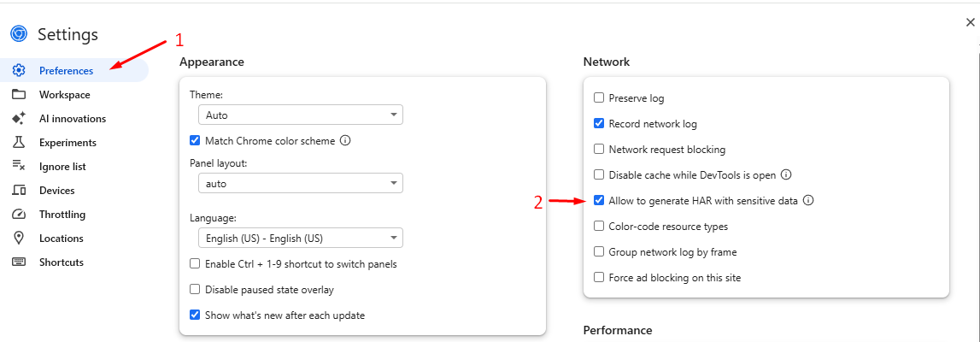Open the Language dropdown
The width and height of the screenshot is (980, 342).
(x=299, y=239)
